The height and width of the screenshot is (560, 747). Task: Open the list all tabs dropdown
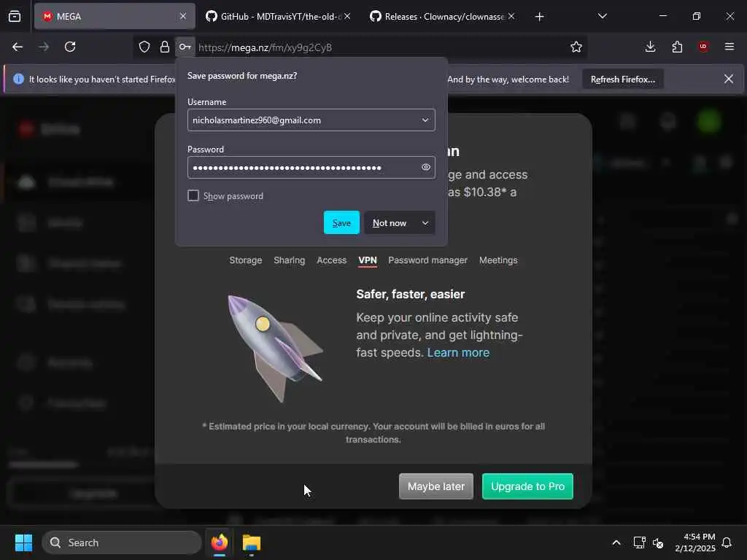(x=602, y=16)
